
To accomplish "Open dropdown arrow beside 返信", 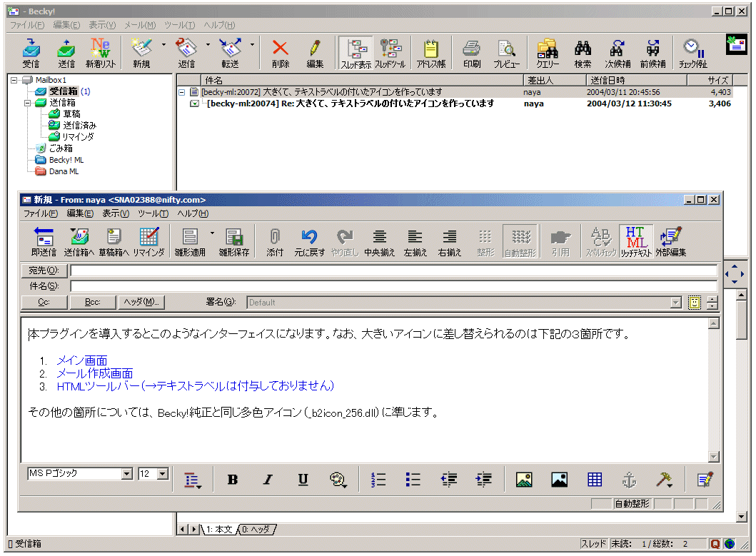I will coord(208,45).
